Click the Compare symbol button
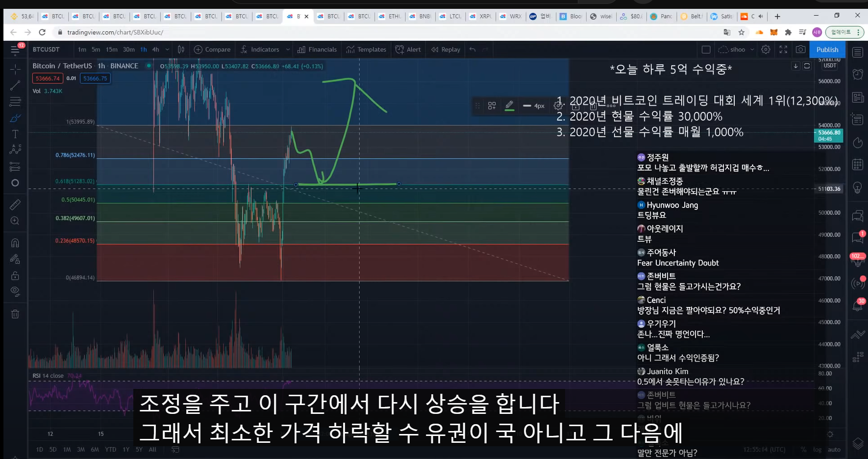Image resolution: width=868 pixels, height=459 pixels. (x=212, y=50)
